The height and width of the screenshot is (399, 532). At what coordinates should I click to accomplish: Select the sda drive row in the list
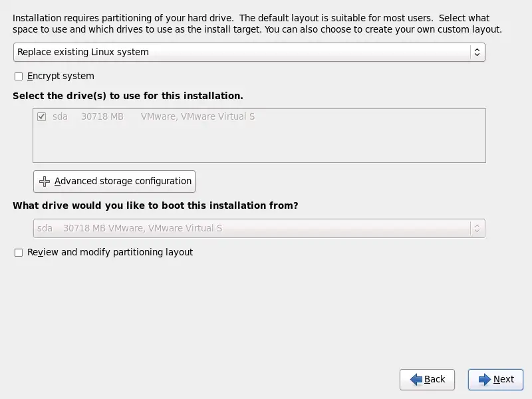(259, 117)
